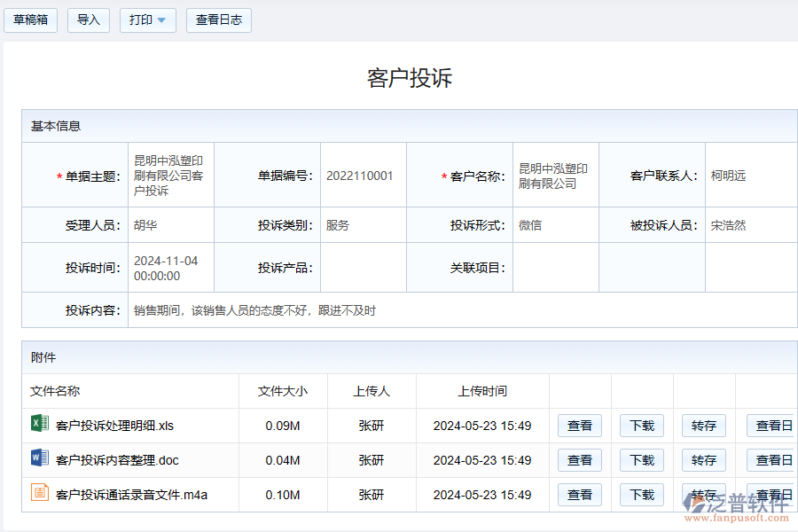Click the Word icon of 客户投诉内容整理.doc
Viewport: 798px width, 532px height.
tap(39, 460)
